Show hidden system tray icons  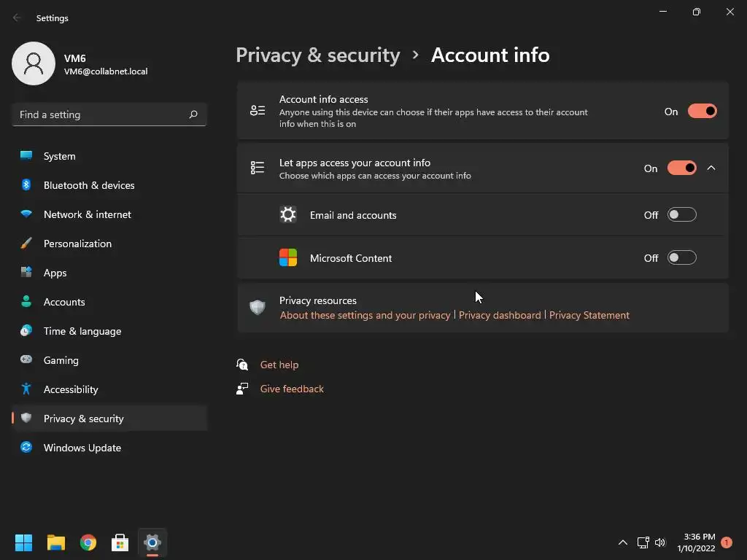tap(622, 542)
